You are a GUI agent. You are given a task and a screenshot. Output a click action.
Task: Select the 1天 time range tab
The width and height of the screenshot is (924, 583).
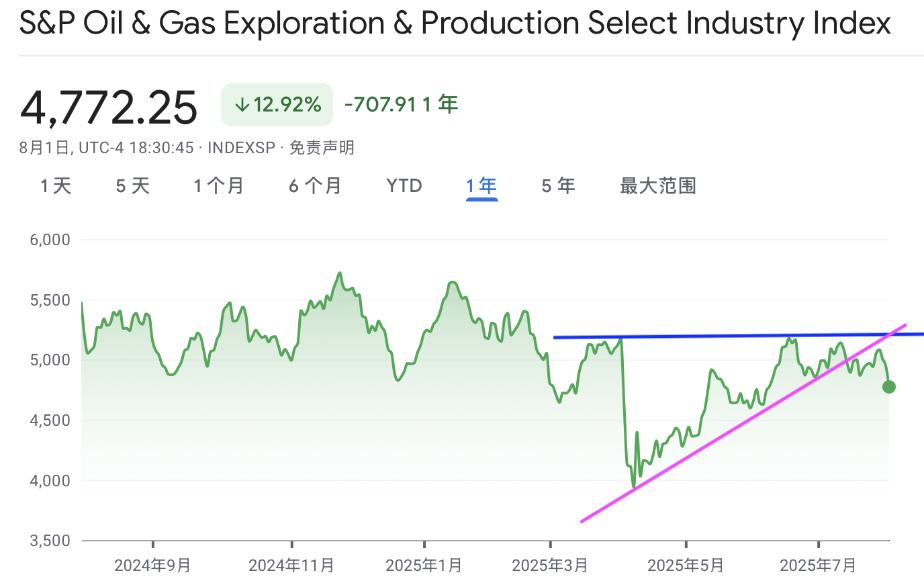point(56,186)
